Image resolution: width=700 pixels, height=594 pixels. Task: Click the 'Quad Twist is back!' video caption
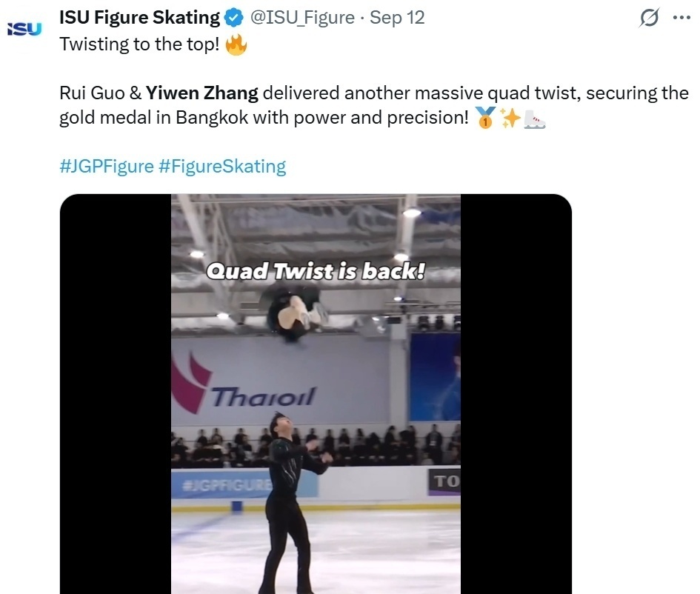[316, 271]
